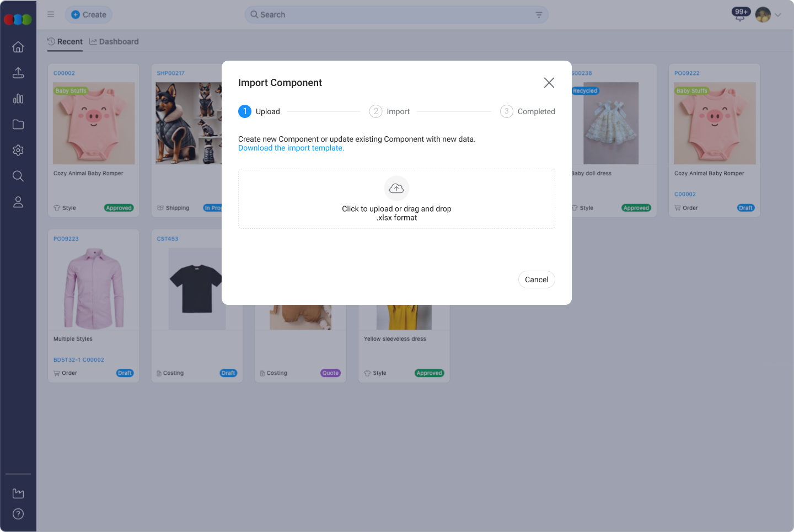
Task: Click inside the Search field
Action: [386, 14]
